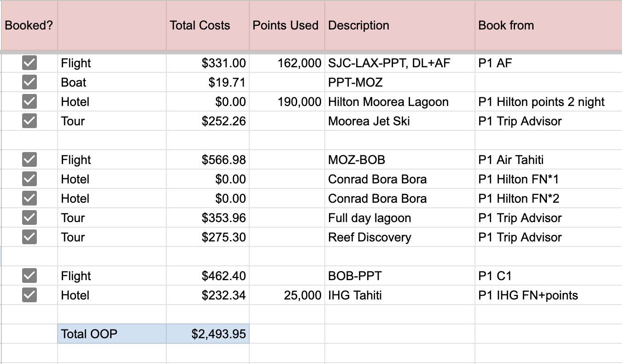This screenshot has height=364, width=622.
Task: Select the "Booked?" header cell
Action: pyautogui.click(x=29, y=25)
